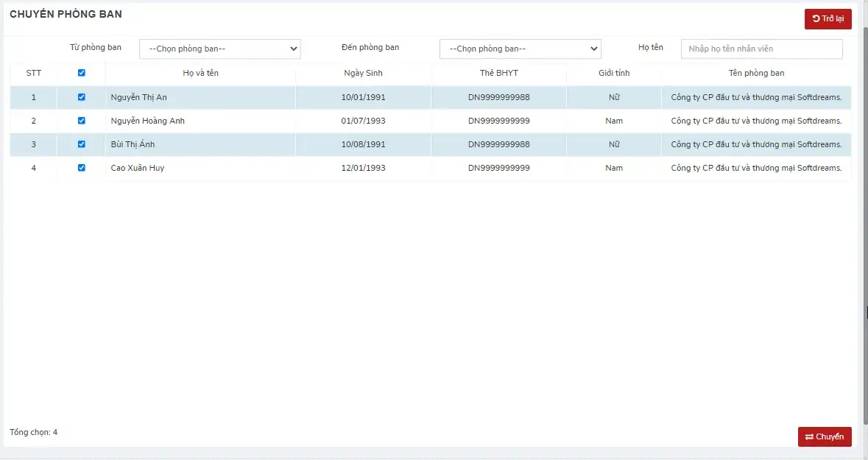
Task: Click the Họ và tên column header
Action: tap(200, 73)
